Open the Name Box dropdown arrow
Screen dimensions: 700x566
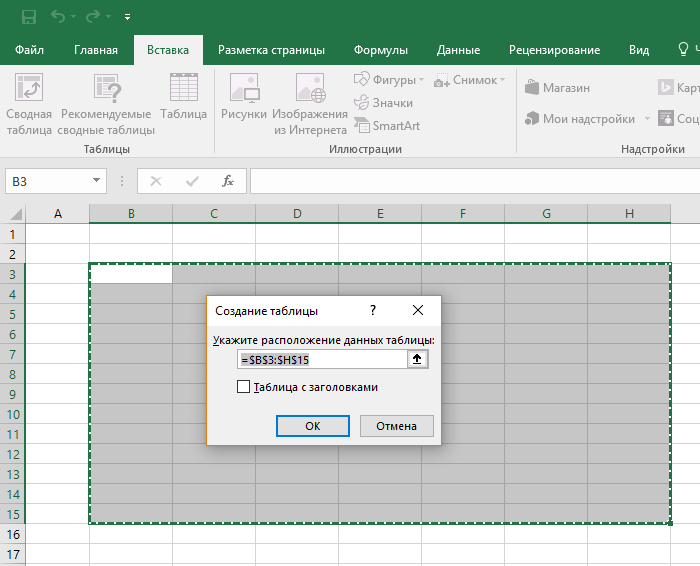click(x=97, y=181)
